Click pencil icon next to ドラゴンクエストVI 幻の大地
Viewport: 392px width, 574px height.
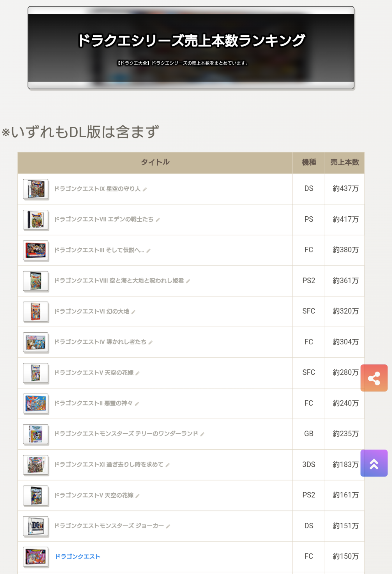[x=133, y=312]
